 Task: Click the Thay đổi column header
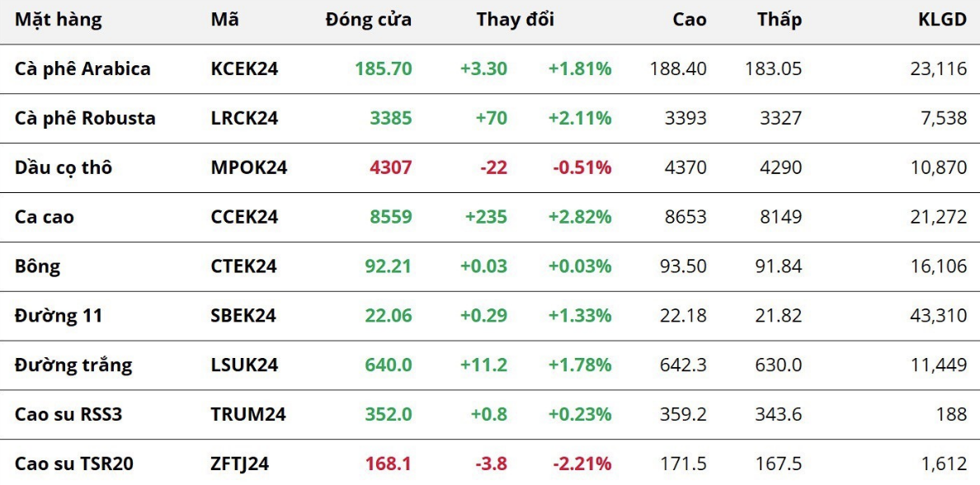(x=515, y=21)
